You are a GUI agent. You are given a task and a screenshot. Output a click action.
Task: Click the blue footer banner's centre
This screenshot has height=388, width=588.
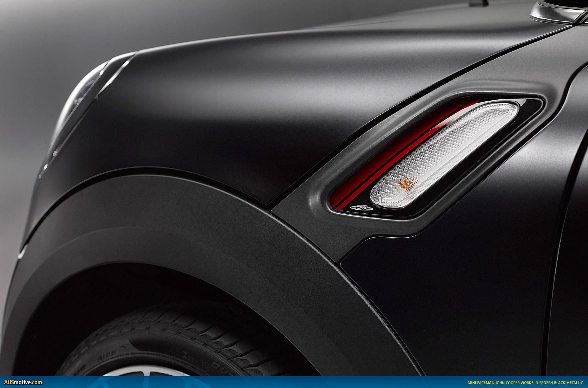(294, 382)
